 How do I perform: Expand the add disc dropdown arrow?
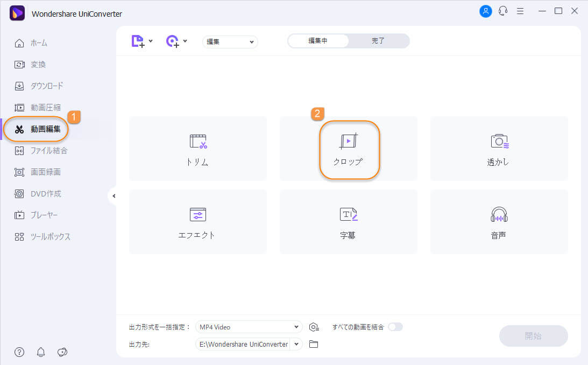click(x=185, y=41)
